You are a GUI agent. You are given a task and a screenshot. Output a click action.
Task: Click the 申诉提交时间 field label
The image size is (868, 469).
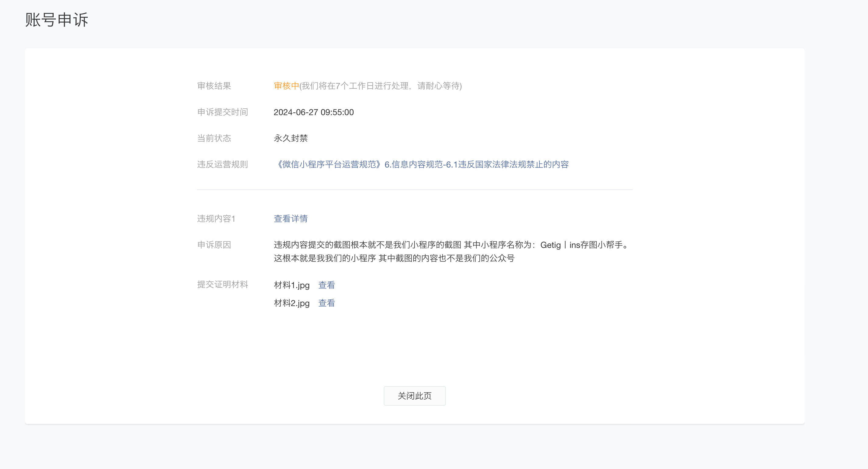pos(222,112)
